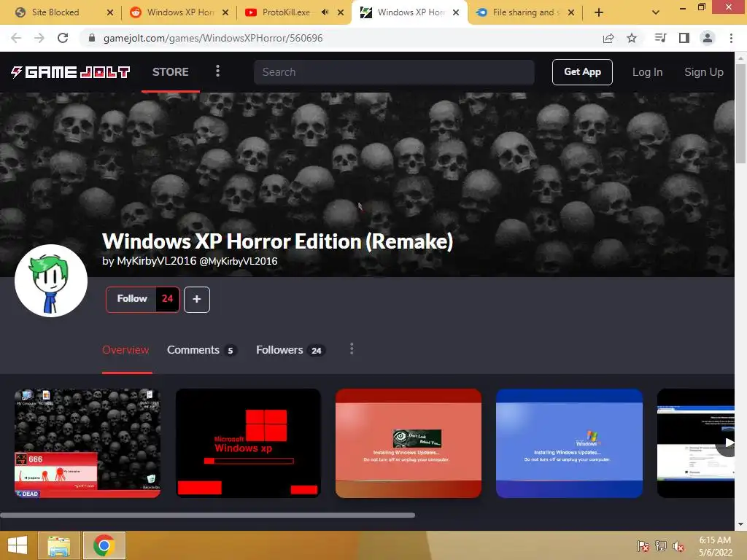Click the Chrome icon in the taskbar
This screenshot has width=747, height=560.
point(104,545)
